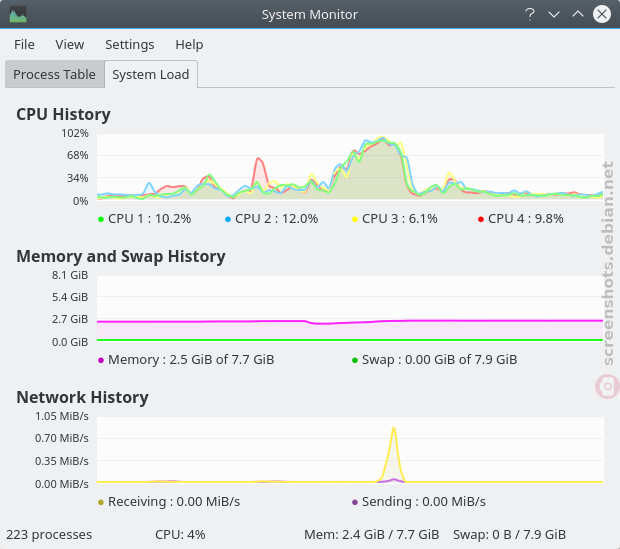Click the 102% CPU axis label
Viewport: 620px width, 549px height.
[x=75, y=133]
